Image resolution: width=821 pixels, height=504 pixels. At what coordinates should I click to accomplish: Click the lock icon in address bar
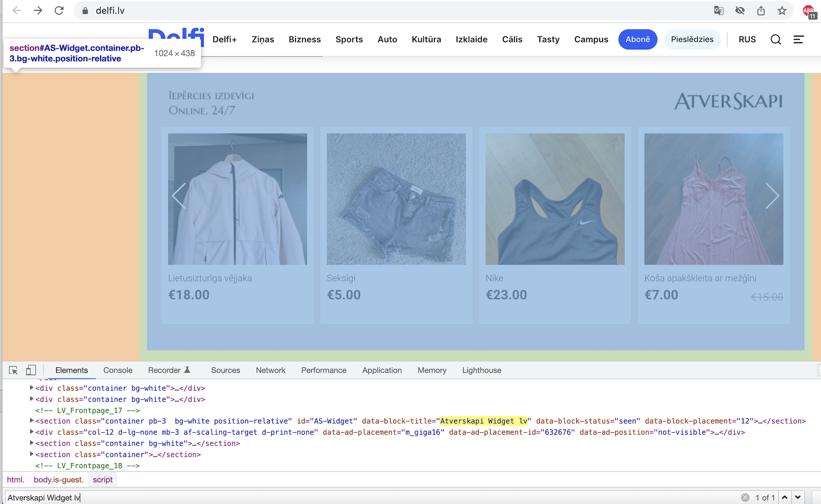(85, 11)
